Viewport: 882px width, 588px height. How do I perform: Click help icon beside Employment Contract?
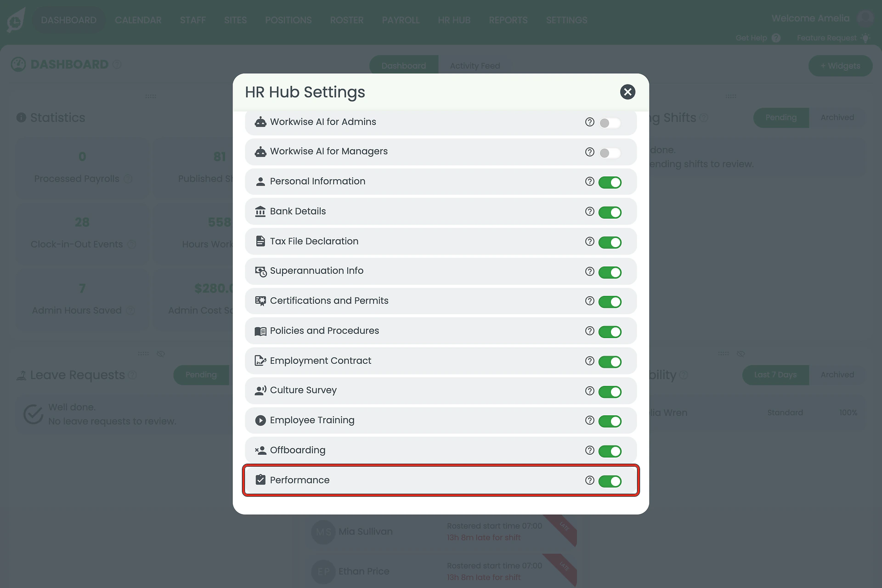590,361
